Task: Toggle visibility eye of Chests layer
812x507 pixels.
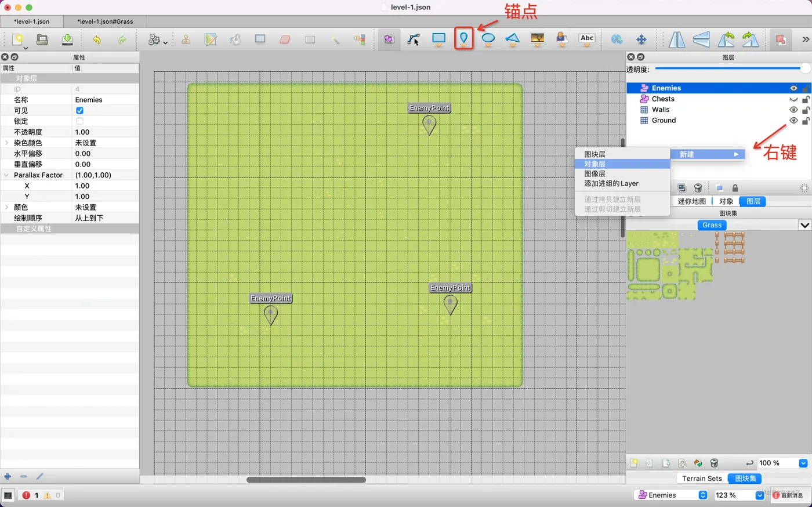Action: 793,99
